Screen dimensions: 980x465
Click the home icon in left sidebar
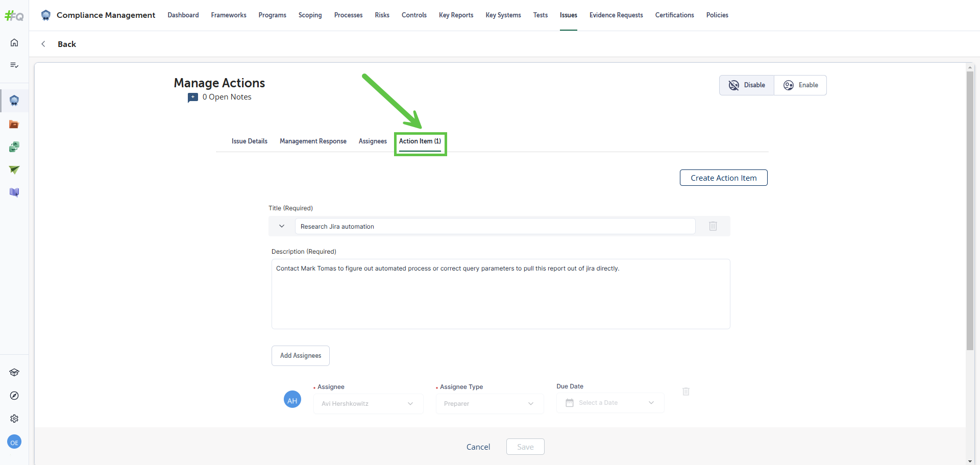click(x=14, y=42)
